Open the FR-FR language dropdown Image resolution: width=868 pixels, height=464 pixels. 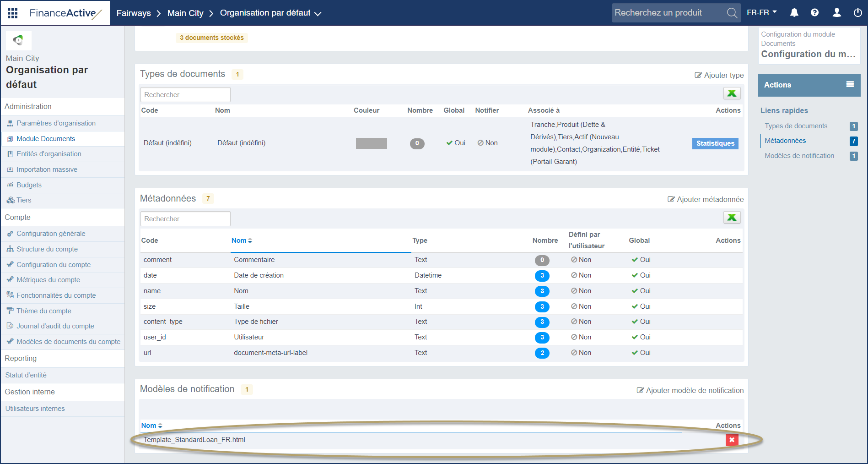point(762,13)
